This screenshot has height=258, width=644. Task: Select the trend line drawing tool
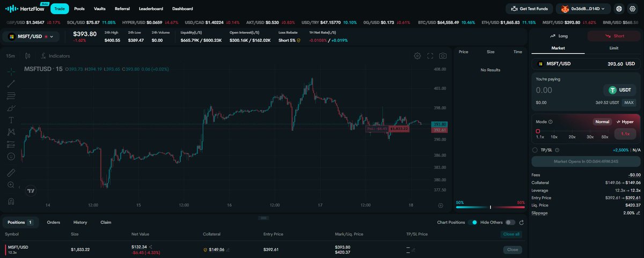pos(11,84)
